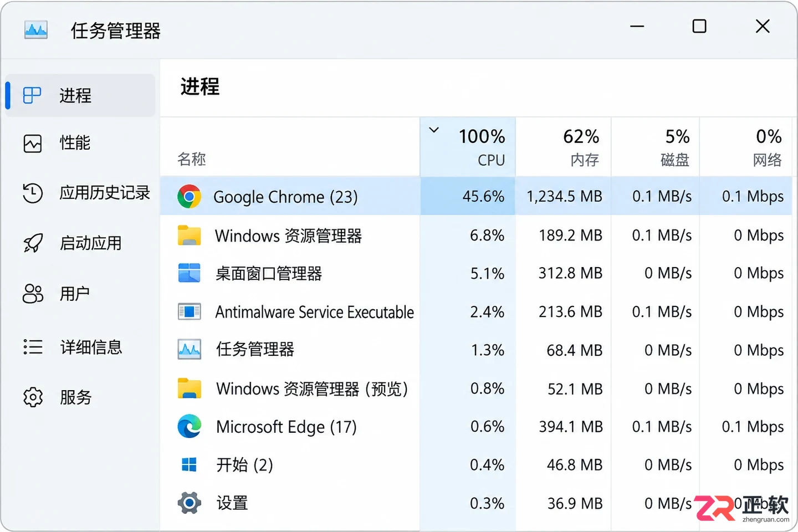Image resolution: width=798 pixels, height=532 pixels.
Task: Select the Microsoft Edge (17) process name
Action: tap(287, 427)
